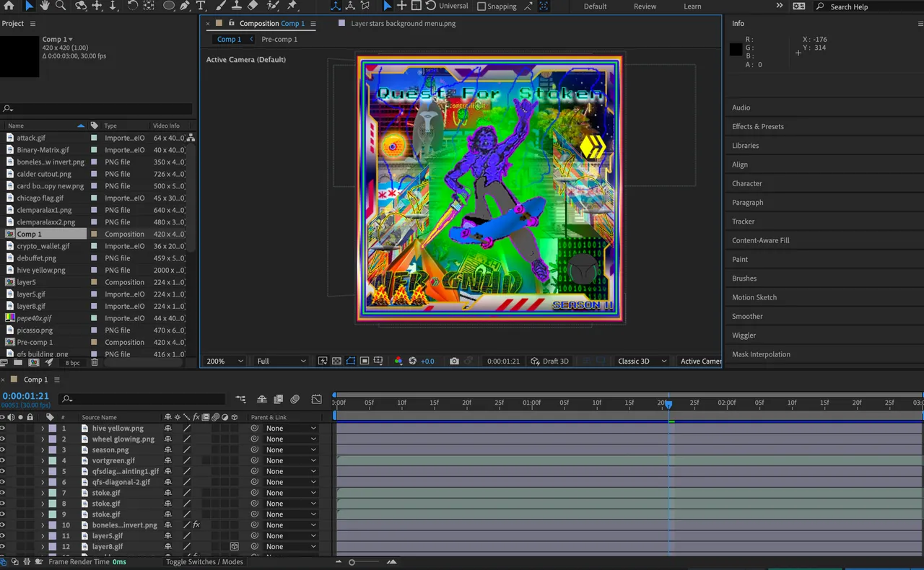Click the create new composition icon in Project panel
Screen dimensions: 924x570
point(33,362)
